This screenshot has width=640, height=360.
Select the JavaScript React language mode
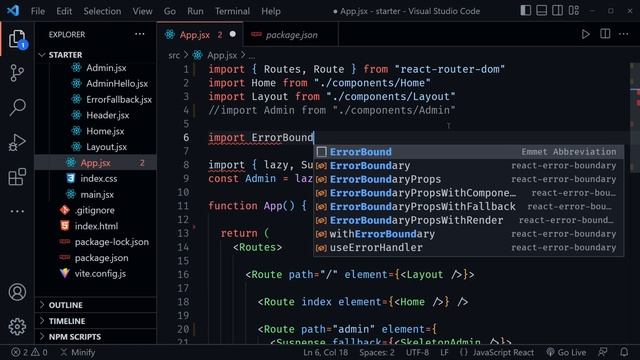[x=503, y=352]
